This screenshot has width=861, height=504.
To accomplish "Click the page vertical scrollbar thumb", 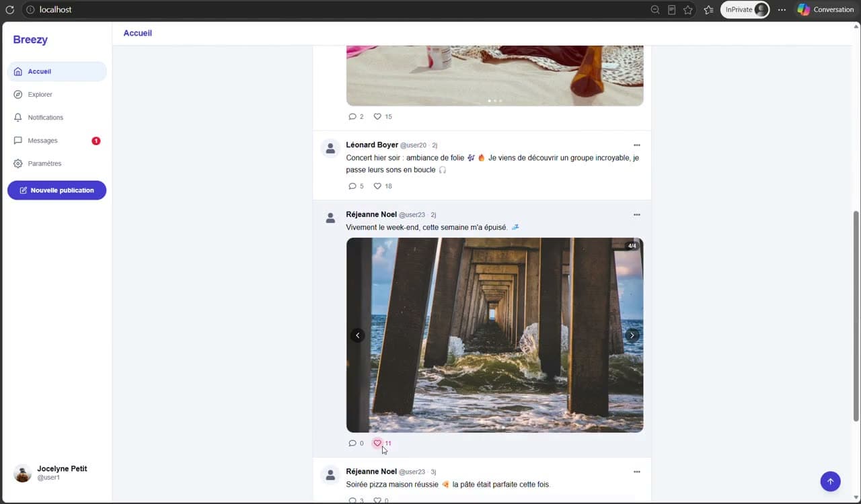I will click(x=856, y=316).
